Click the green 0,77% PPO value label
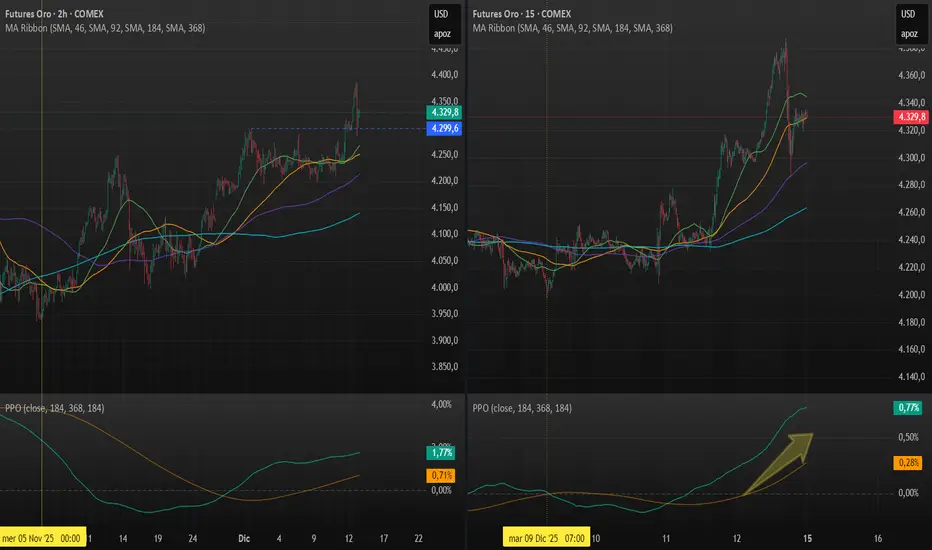The height and width of the screenshot is (550, 932). pyautogui.click(x=908, y=407)
